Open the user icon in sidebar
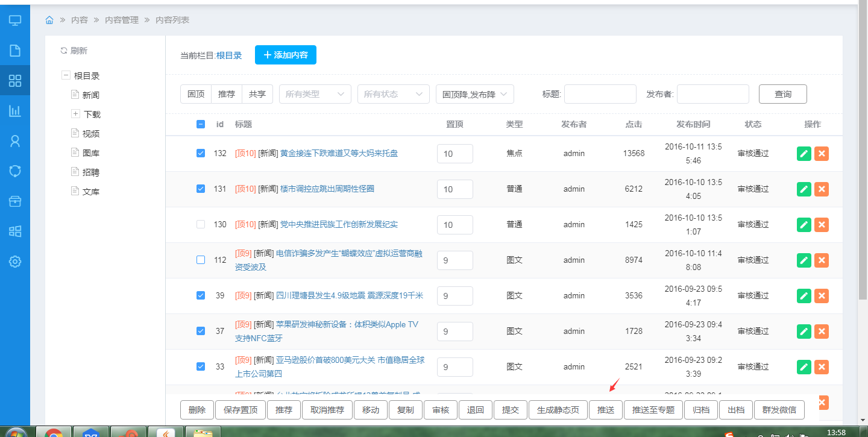Screen dimensions: 868x437 coord(15,141)
